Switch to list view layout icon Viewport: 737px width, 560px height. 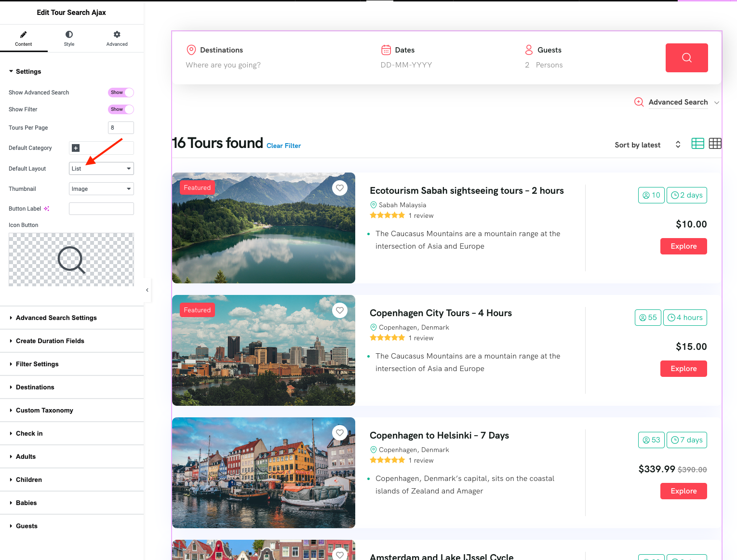(x=697, y=144)
